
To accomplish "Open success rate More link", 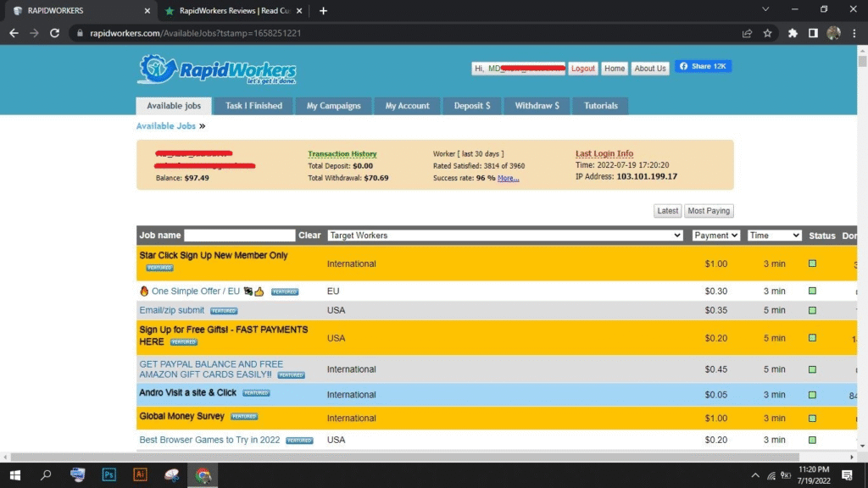I will [509, 178].
